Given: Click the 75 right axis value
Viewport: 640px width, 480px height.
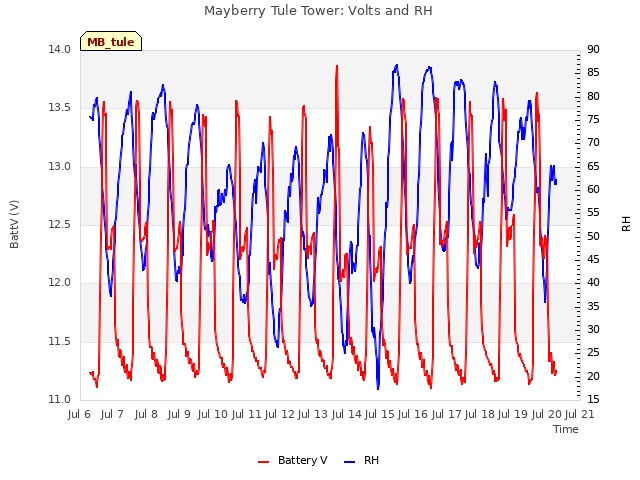Looking at the screenshot, I should (x=593, y=120).
